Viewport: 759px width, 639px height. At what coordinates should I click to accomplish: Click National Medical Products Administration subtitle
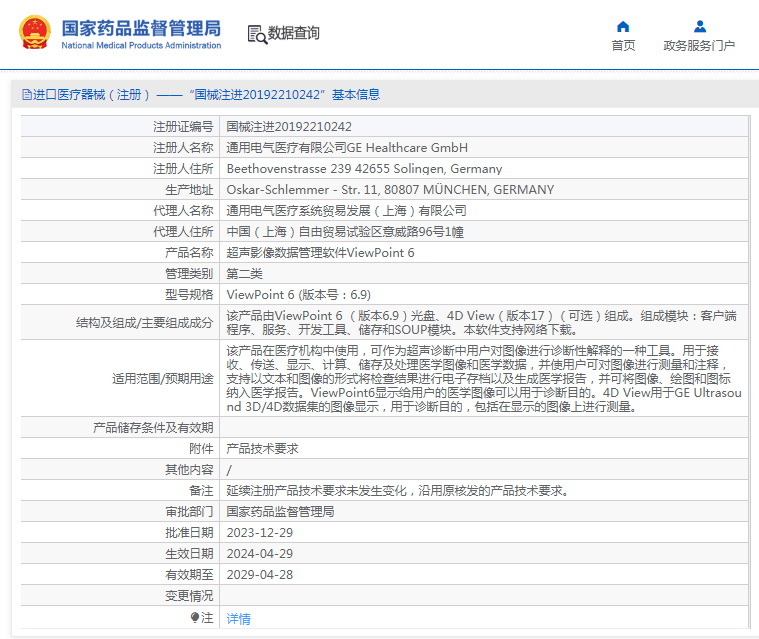click(141, 46)
